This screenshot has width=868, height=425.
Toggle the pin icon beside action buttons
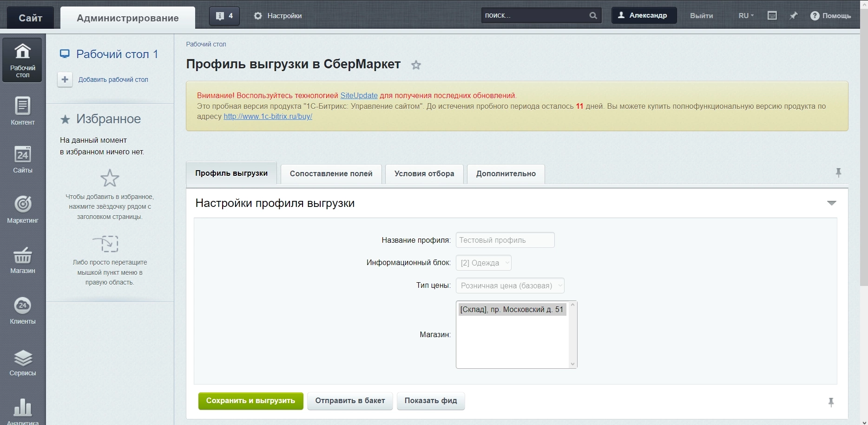point(831,402)
